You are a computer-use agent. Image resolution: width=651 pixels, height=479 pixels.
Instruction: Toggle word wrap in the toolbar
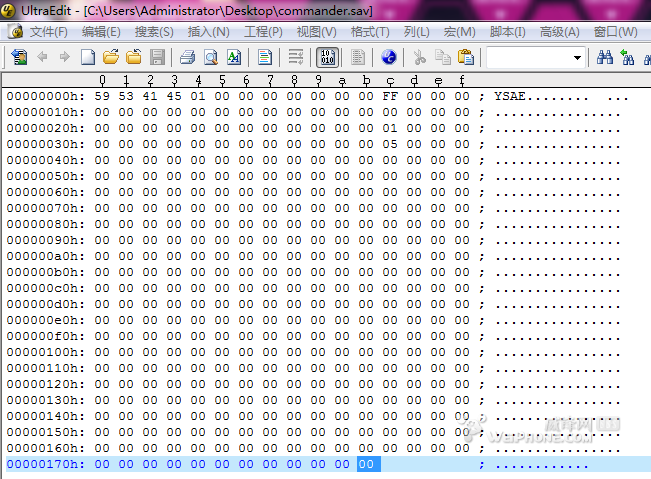click(295, 57)
